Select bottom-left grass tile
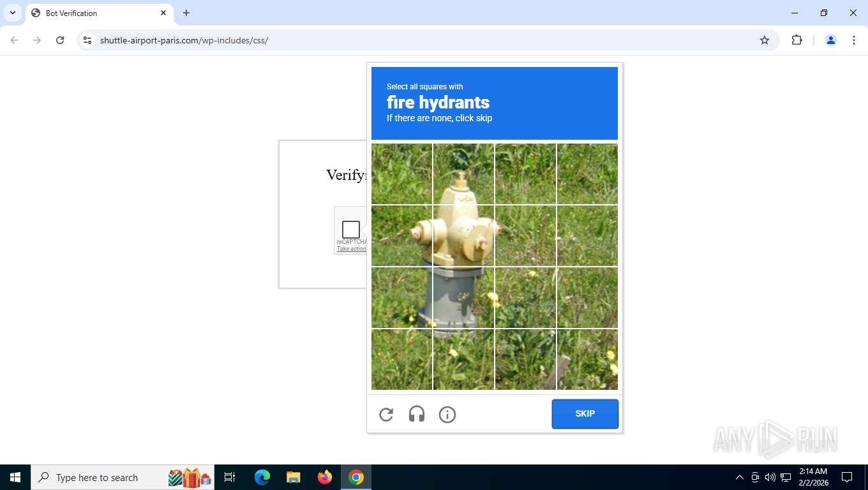This screenshot has height=490, width=868. (401, 359)
